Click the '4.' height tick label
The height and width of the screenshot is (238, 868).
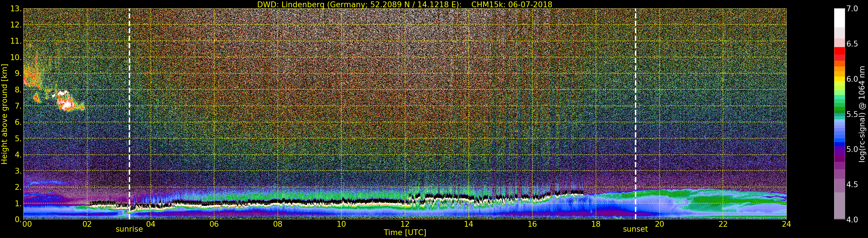point(18,155)
